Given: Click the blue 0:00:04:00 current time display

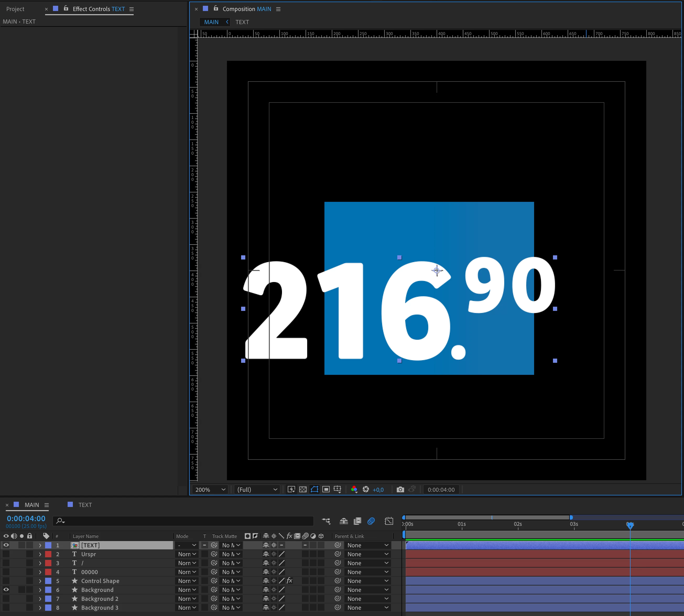Looking at the screenshot, I should tap(26, 518).
